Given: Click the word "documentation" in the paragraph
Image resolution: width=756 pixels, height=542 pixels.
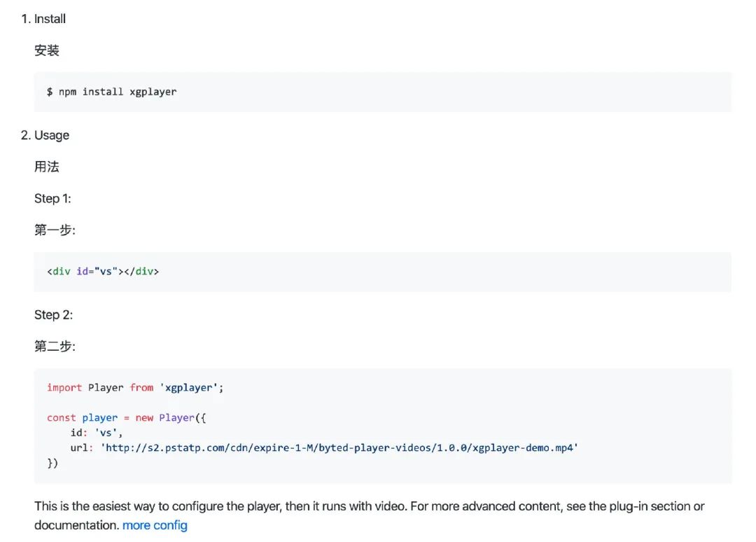Looking at the screenshot, I should (x=76, y=524).
